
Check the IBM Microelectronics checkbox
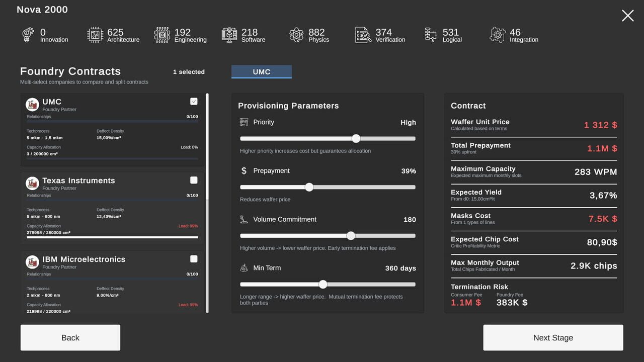(x=194, y=259)
